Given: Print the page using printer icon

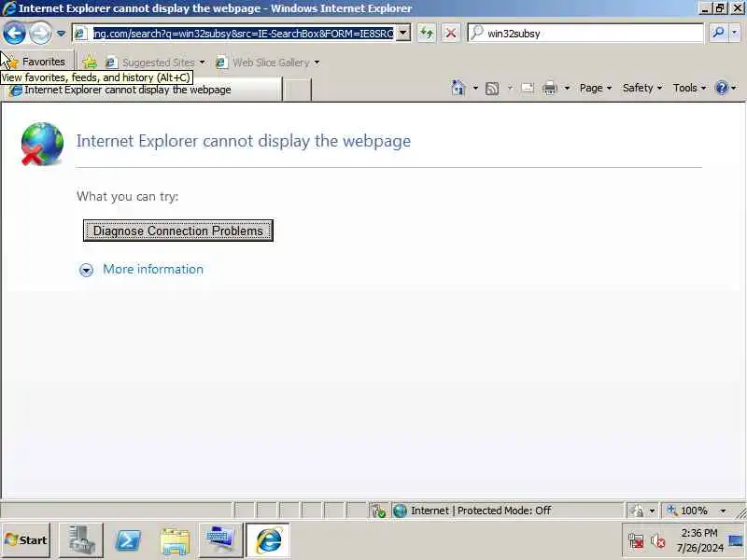Looking at the screenshot, I should [x=550, y=88].
